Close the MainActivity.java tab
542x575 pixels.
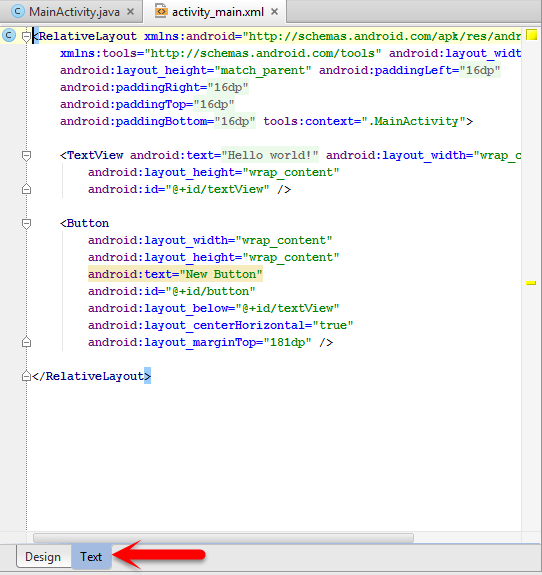(x=130, y=12)
